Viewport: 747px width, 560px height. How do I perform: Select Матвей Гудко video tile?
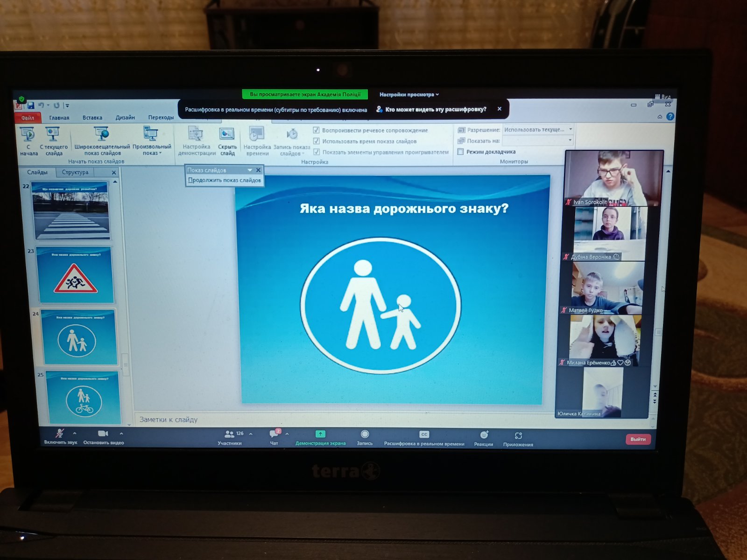click(x=608, y=287)
